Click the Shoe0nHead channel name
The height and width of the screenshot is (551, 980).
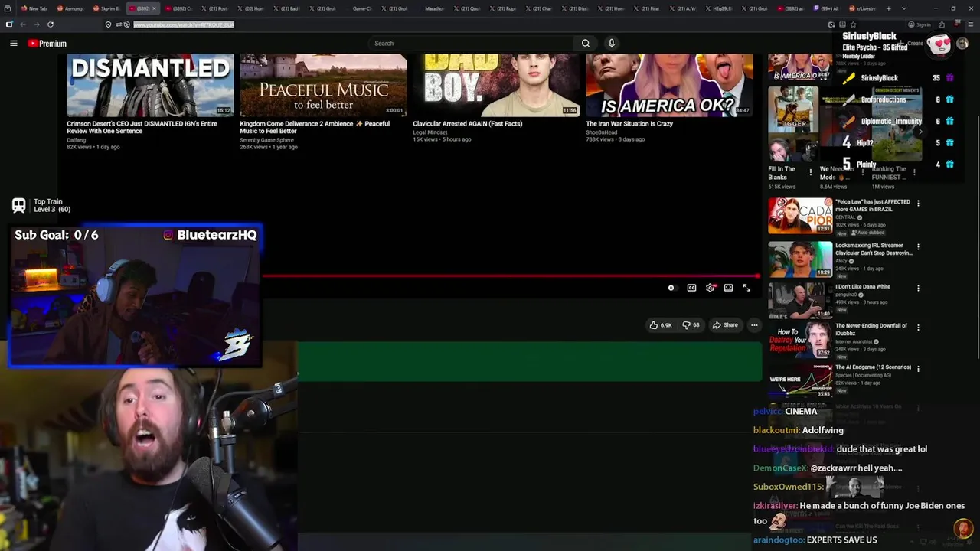coord(601,132)
